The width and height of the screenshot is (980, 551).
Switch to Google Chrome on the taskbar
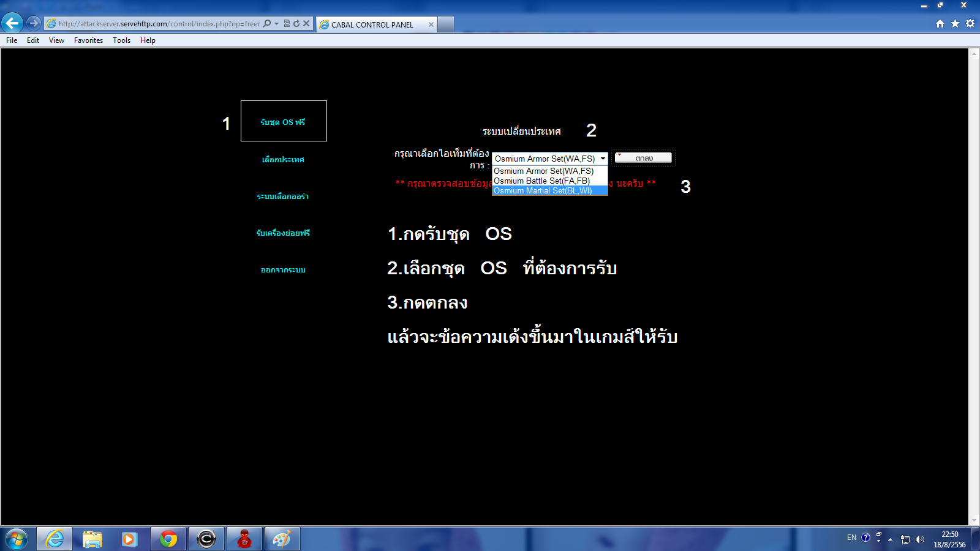168,539
